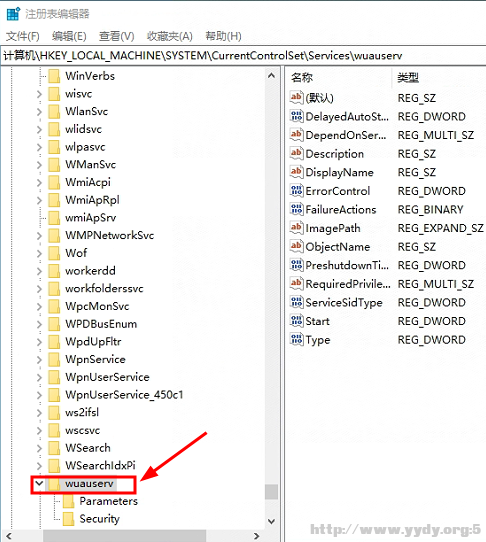486x542 pixels.
Task: Select the DelayedAutoStart DWORD icon
Action: coord(297,116)
